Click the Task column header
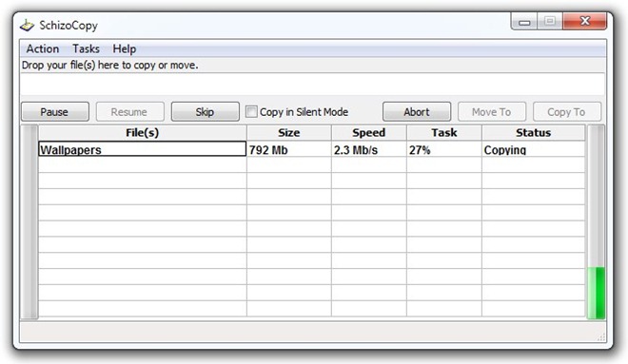Image resolution: width=628 pixels, height=364 pixels. point(444,132)
